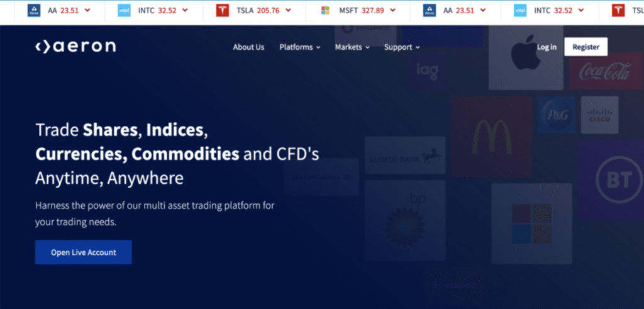
Task: Click the red down arrow after MSFT 327.89
Action: tap(393, 11)
